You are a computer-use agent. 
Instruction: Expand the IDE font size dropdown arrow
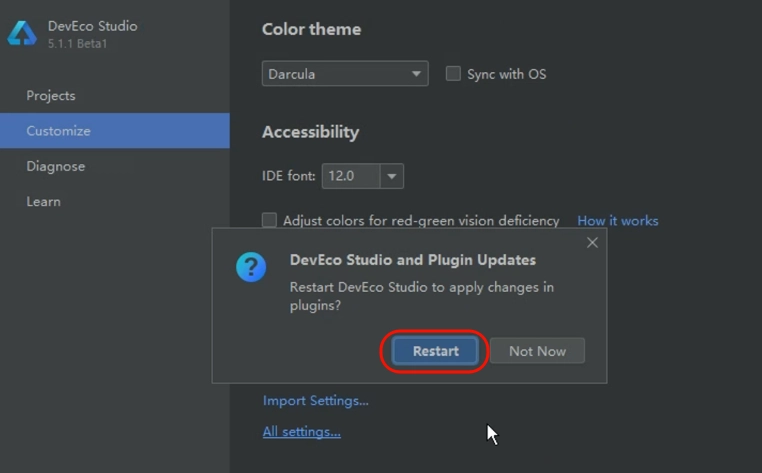pyautogui.click(x=392, y=176)
